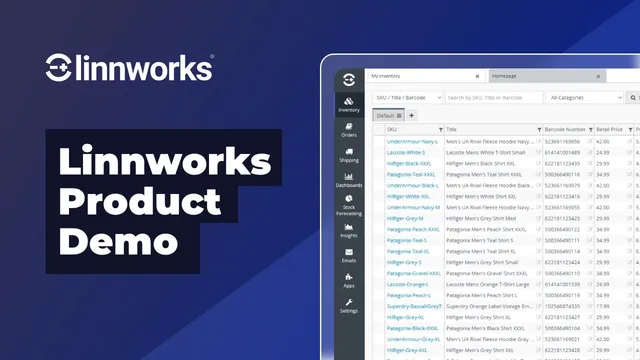Open Stock Forecasting in the sidebar

coord(349,205)
